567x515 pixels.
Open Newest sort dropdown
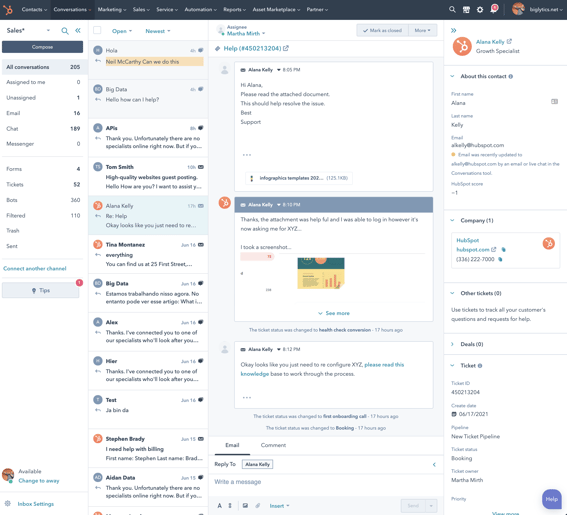158,31
